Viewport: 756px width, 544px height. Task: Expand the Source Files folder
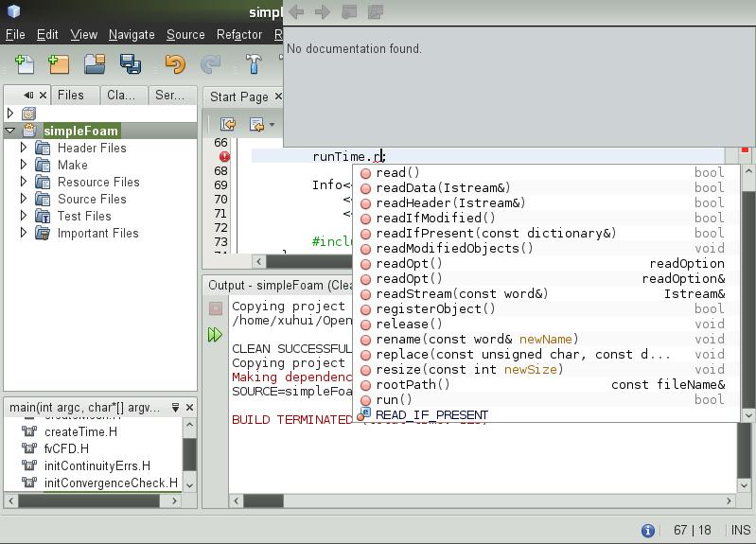pos(24,199)
